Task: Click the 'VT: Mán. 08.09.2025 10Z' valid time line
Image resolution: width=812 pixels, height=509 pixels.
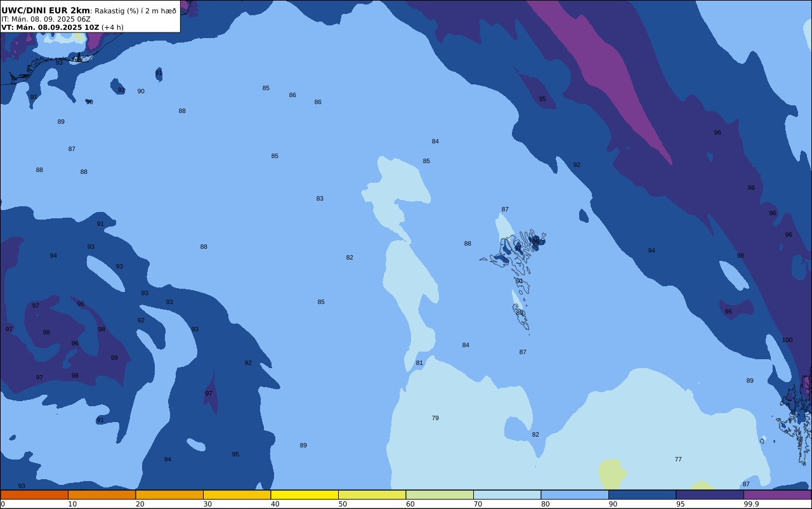Action: pyautogui.click(x=50, y=27)
